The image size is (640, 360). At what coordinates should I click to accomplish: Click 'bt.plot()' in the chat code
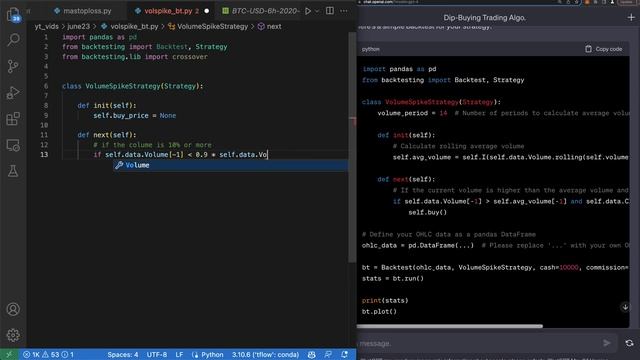tap(379, 311)
